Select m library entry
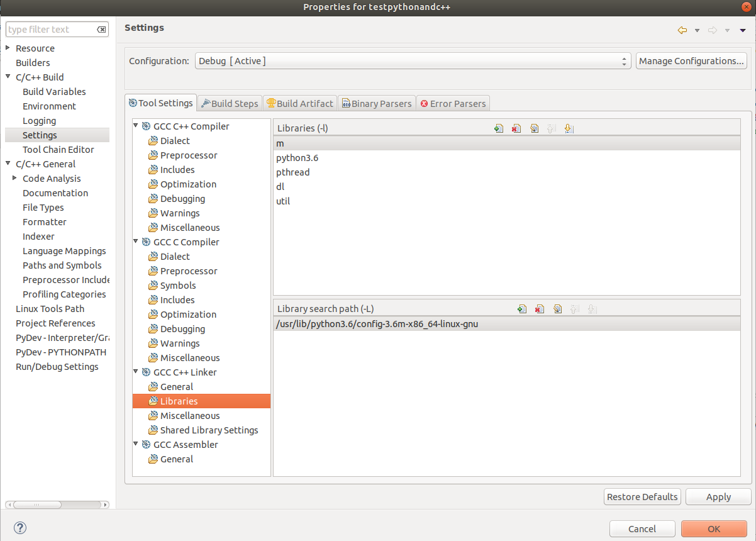 pos(507,143)
